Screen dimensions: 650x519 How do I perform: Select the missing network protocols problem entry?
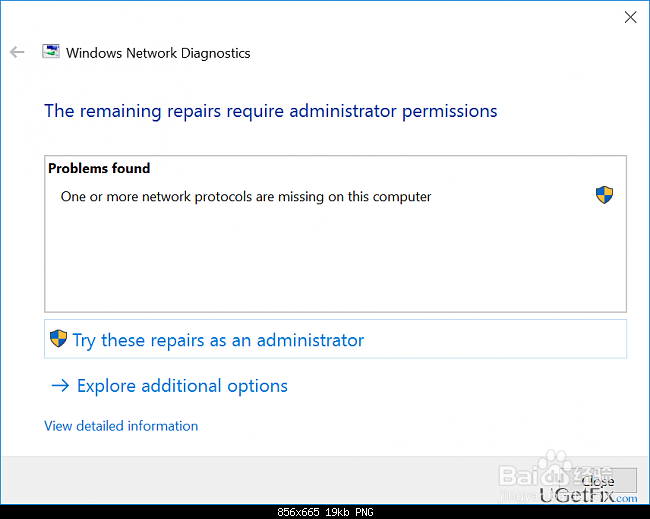246,197
